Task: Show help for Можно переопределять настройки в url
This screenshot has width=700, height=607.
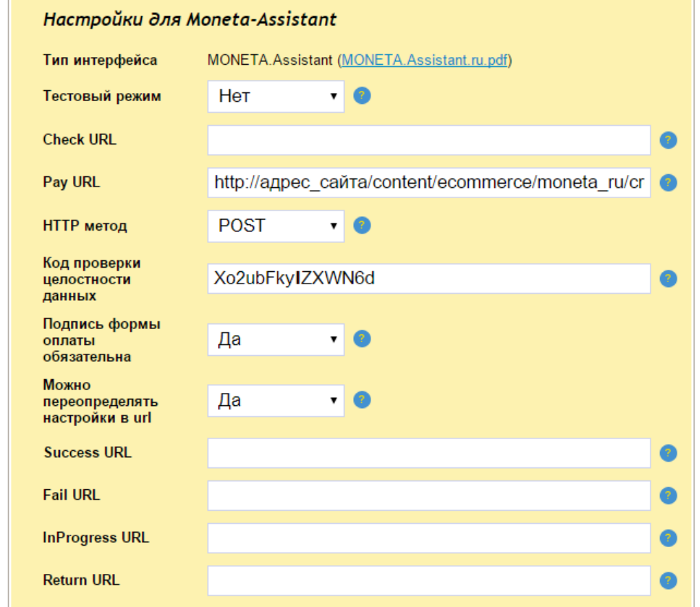Action: click(x=362, y=400)
